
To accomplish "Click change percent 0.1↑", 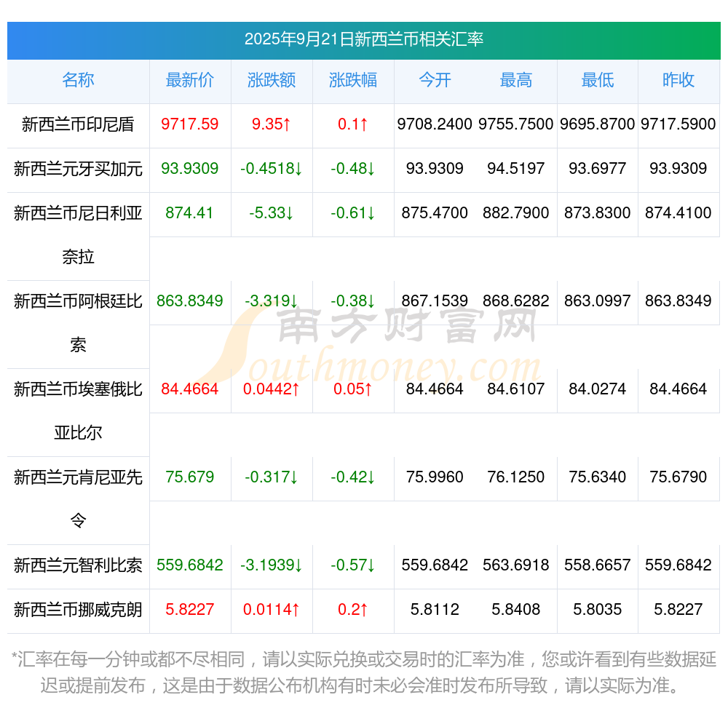I will [353, 124].
